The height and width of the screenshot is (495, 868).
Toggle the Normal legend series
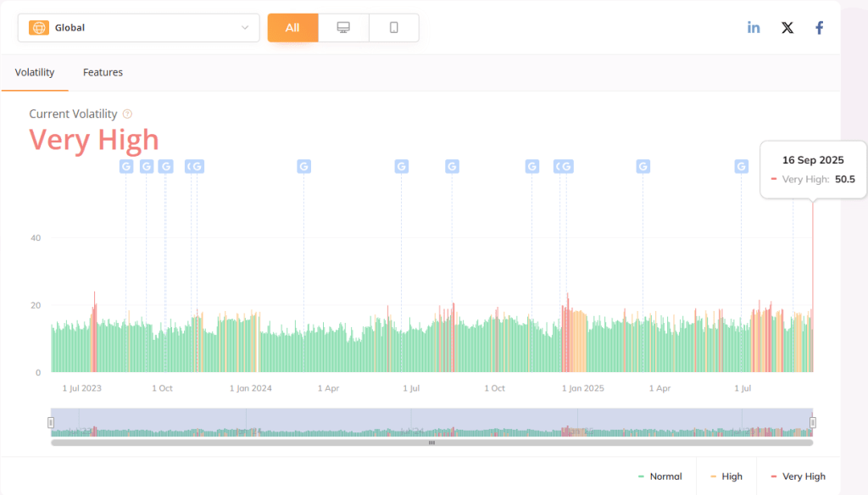coord(660,476)
